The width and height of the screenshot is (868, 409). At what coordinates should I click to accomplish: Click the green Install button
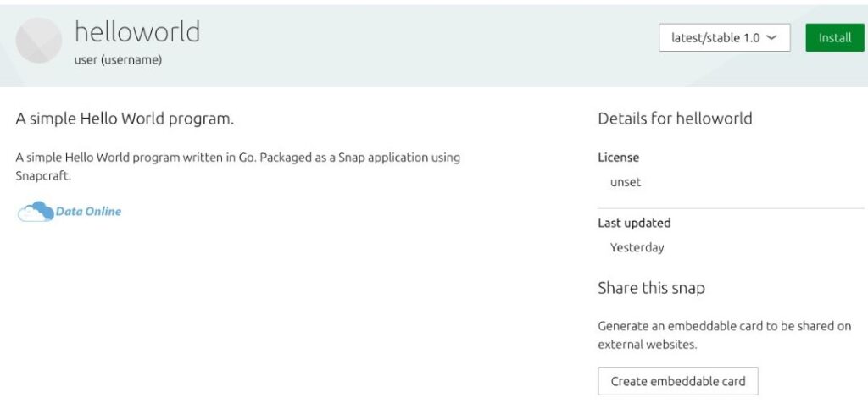click(835, 37)
